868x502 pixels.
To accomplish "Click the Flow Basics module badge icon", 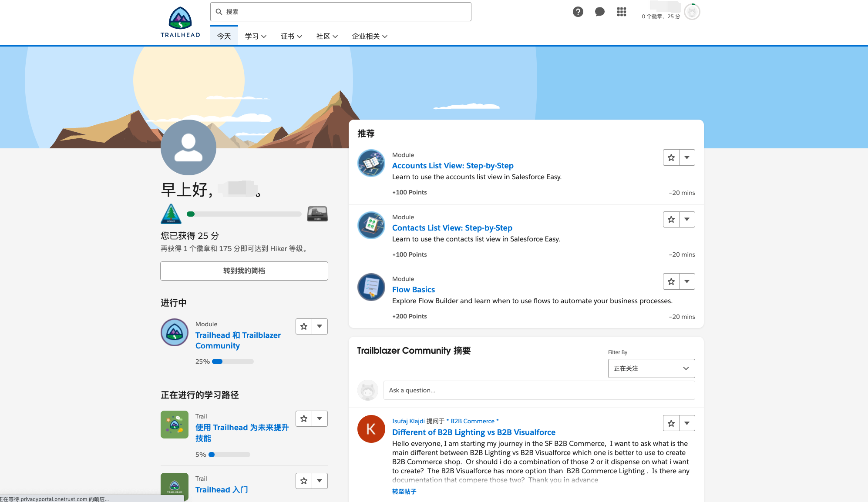I will 371,287.
